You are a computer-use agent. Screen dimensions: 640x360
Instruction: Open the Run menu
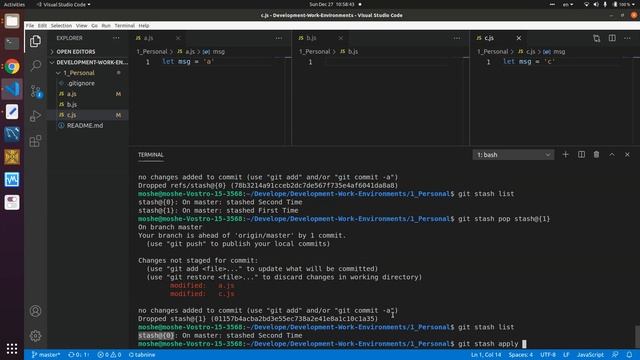click(106, 25)
